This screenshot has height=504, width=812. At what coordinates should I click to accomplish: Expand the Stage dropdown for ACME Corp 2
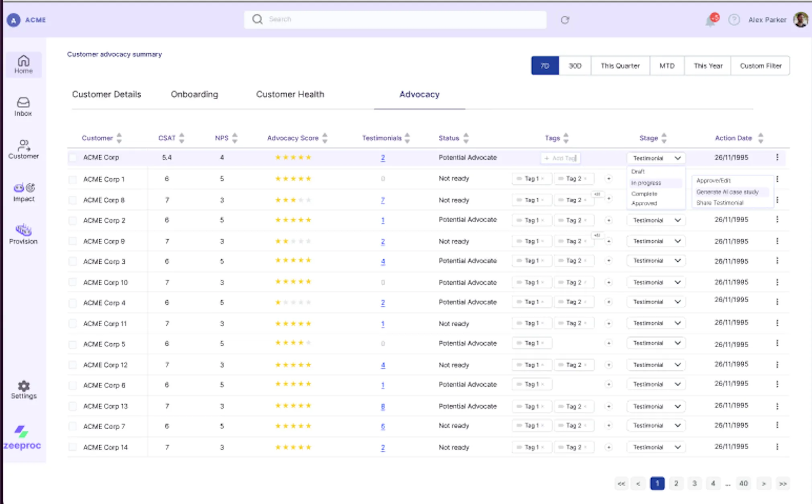656,220
